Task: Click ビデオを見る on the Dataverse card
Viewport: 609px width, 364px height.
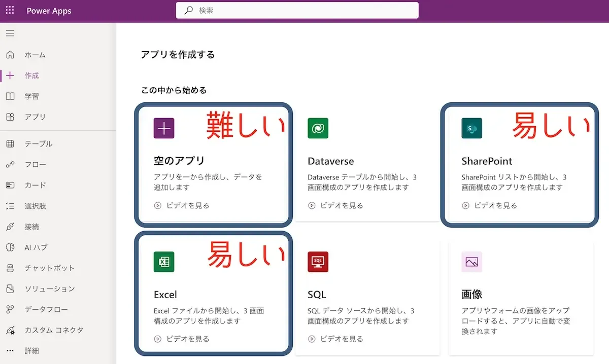Action: pos(342,206)
